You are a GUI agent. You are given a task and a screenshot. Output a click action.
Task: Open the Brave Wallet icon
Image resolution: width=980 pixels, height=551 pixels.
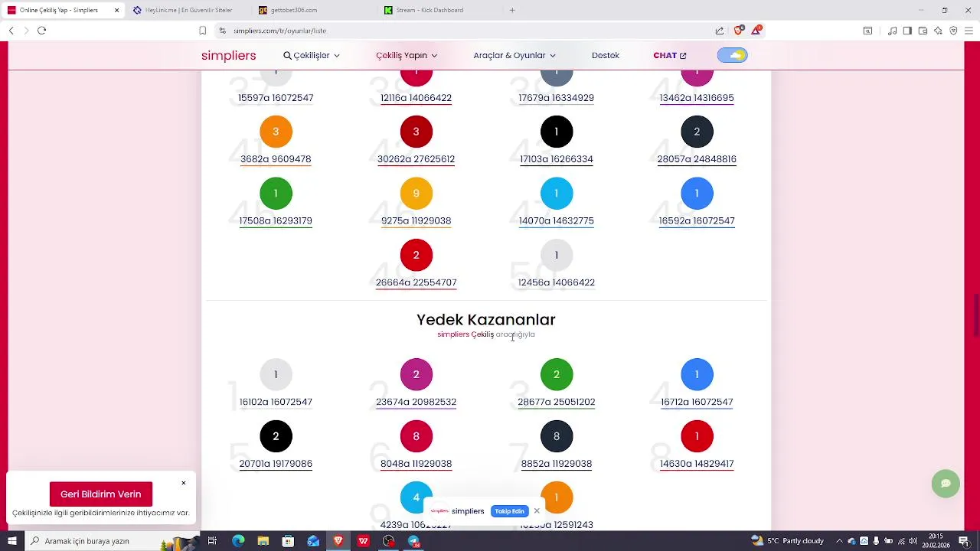coord(923,31)
